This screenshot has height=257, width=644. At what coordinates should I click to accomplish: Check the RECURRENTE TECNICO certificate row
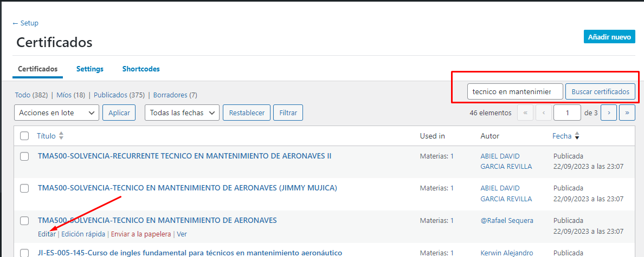(x=24, y=156)
